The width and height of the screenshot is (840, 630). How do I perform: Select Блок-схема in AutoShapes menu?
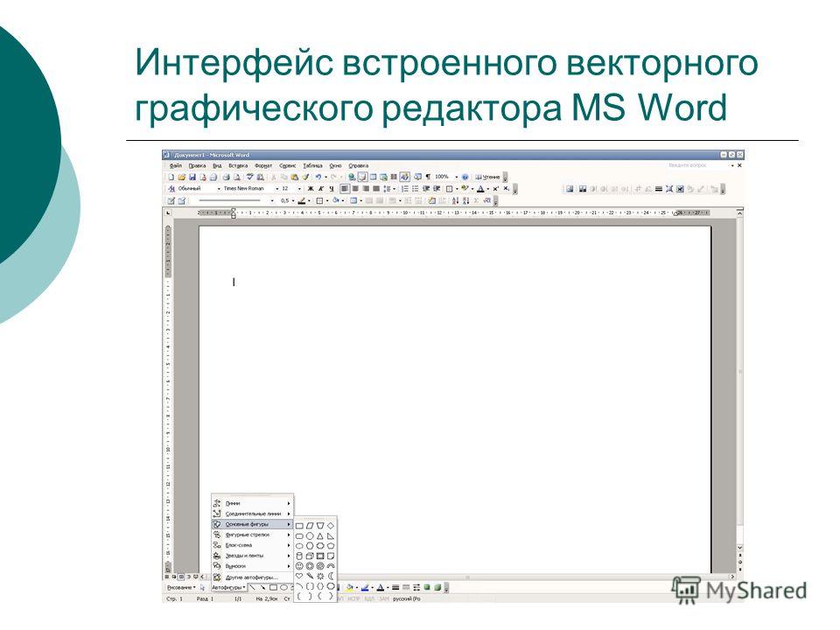tap(252, 545)
